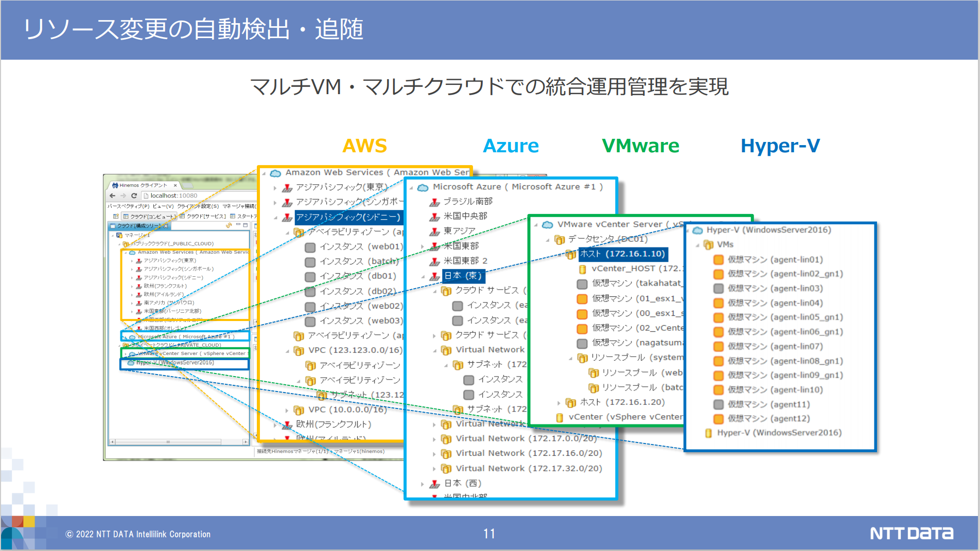Screen dimensions: 980x551
Task: Maximize the クラウド[構成ツリー] view panel
Action: coord(246,225)
